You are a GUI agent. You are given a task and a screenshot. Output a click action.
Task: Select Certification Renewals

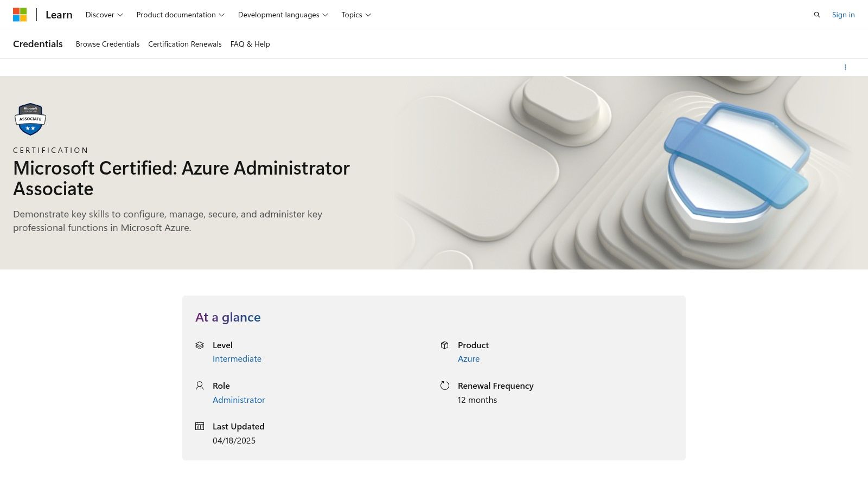(x=185, y=44)
